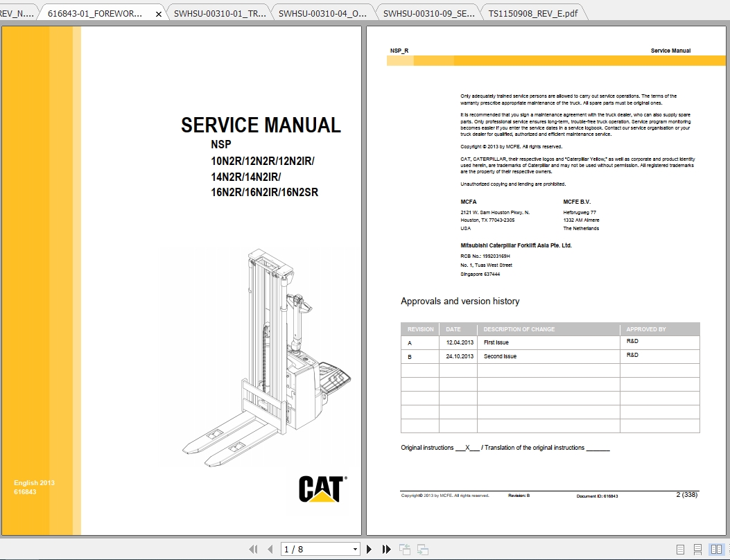Select the next view icon
730x560 pixels.
(422, 549)
